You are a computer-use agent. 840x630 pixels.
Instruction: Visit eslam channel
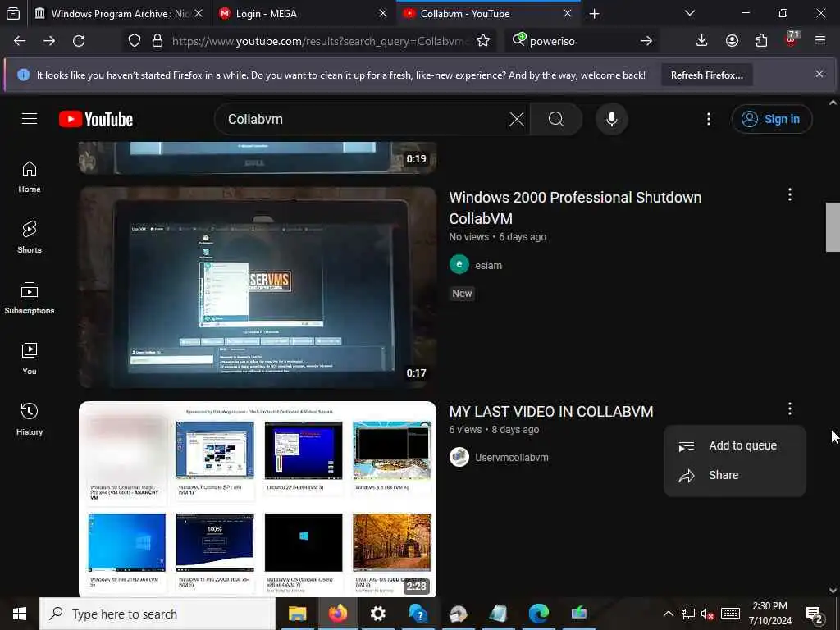[488, 265]
